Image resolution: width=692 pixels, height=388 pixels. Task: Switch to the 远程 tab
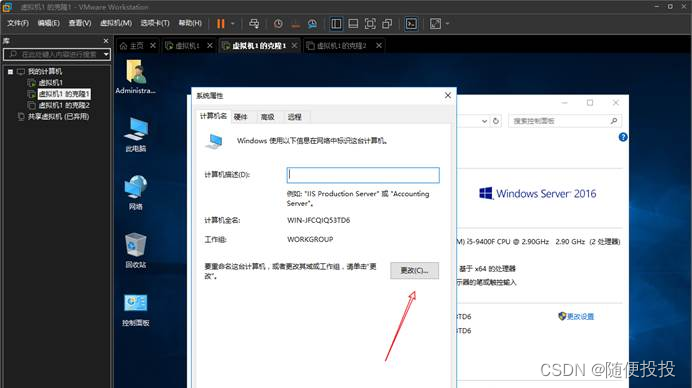click(294, 117)
